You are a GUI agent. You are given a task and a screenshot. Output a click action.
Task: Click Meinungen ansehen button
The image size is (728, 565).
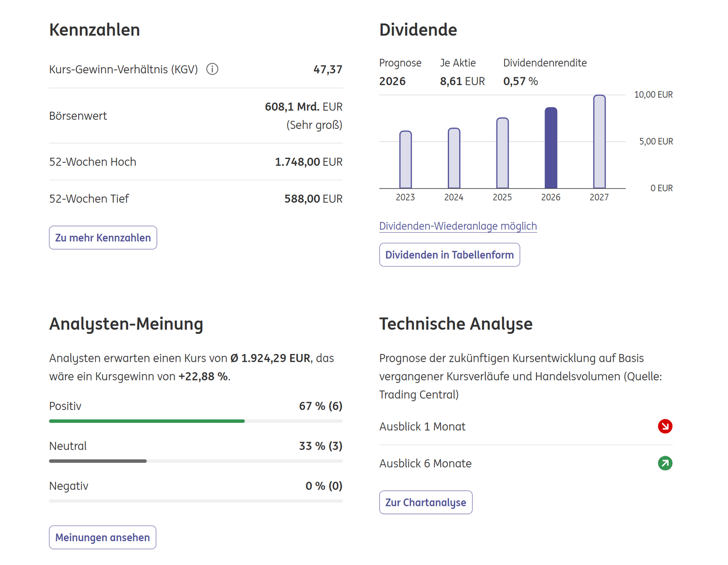coord(103,537)
